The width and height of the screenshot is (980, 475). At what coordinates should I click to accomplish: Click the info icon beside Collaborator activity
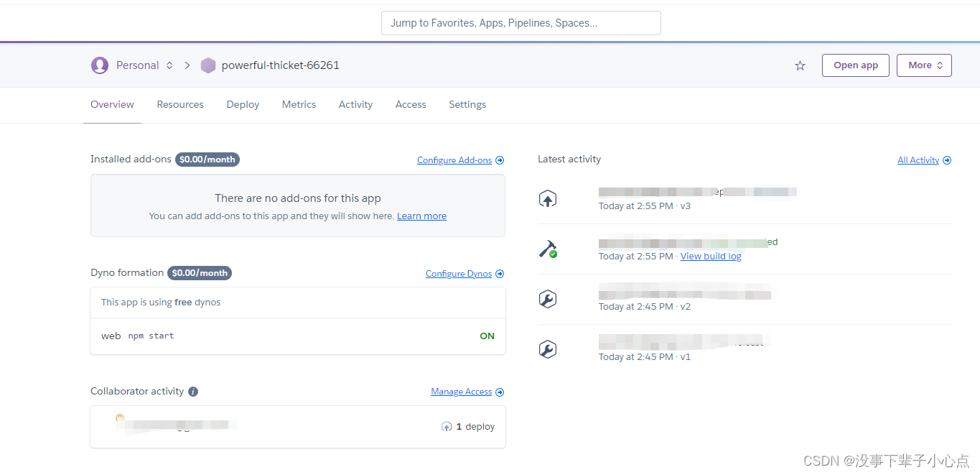(x=193, y=392)
